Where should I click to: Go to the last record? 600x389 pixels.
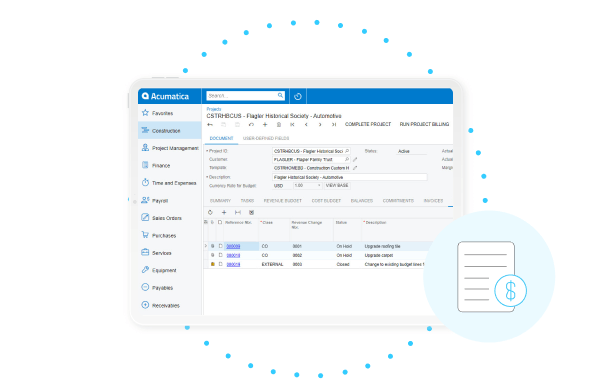[334, 124]
